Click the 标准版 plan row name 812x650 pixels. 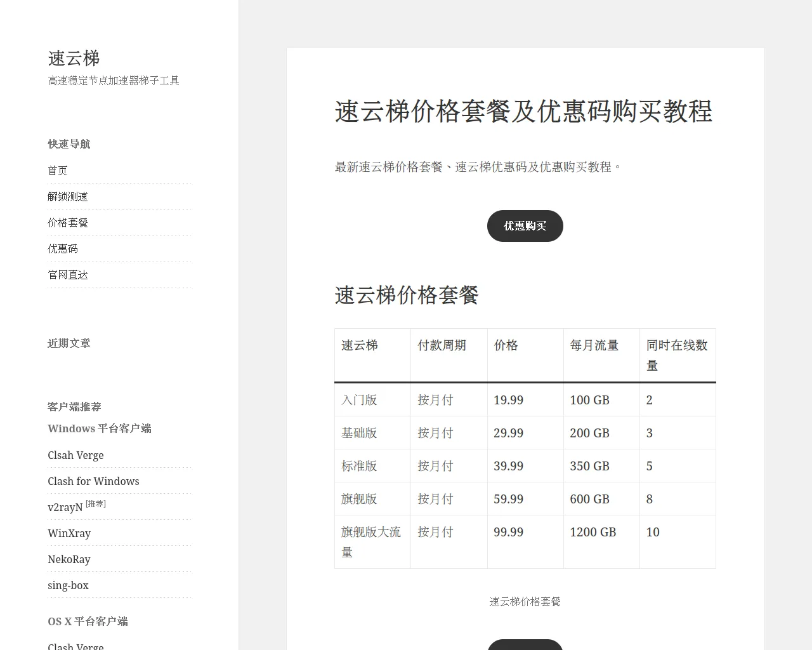(359, 466)
